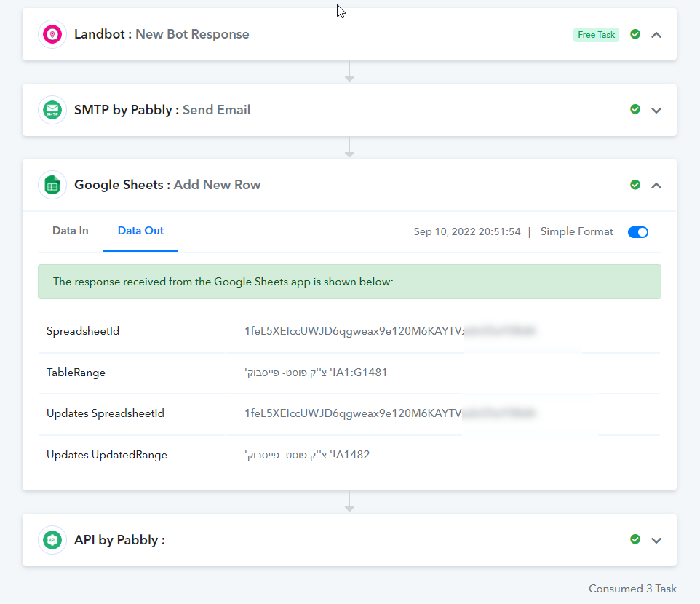Click the Simple Format label

coord(577,231)
